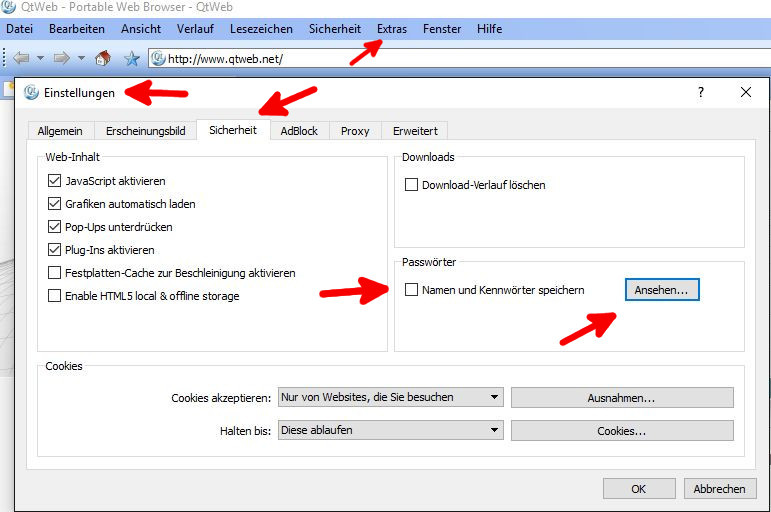This screenshot has height=512, width=771.
Task: Uncheck Pop-Ups unterdrücken
Action: coord(55,227)
